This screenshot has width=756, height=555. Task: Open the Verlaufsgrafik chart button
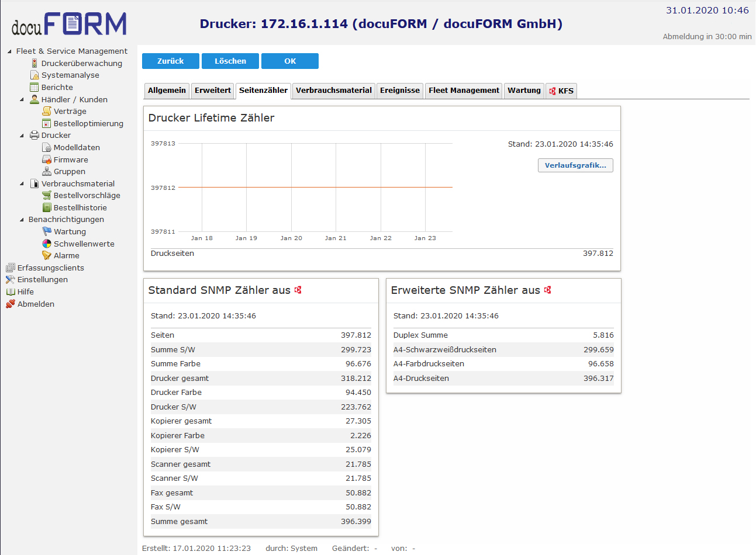575,165
